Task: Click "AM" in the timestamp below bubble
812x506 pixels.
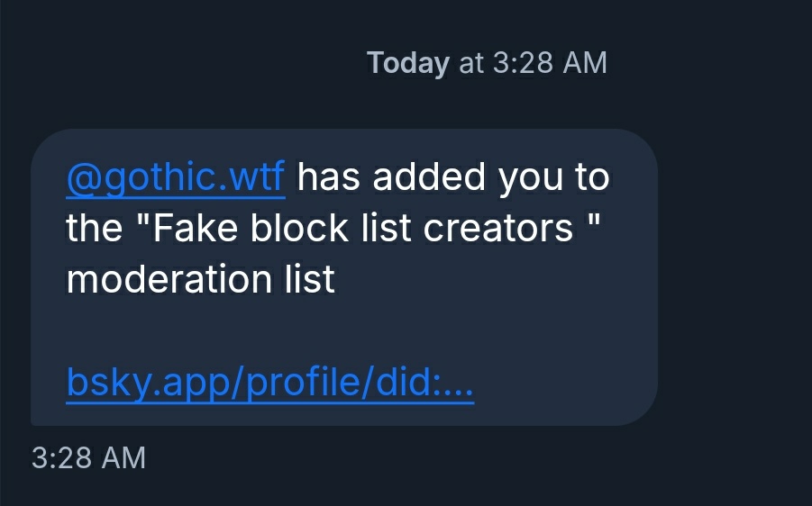Action: point(123,457)
